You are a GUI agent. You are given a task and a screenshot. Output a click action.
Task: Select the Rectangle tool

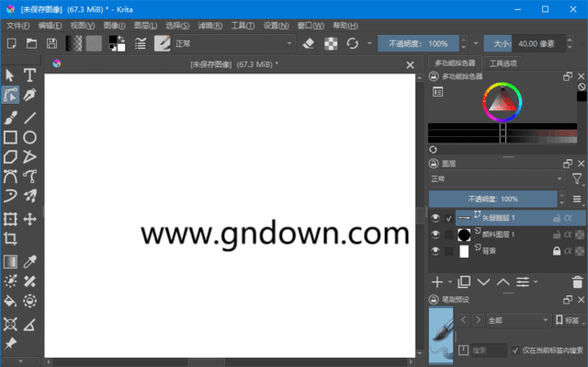[x=10, y=137]
